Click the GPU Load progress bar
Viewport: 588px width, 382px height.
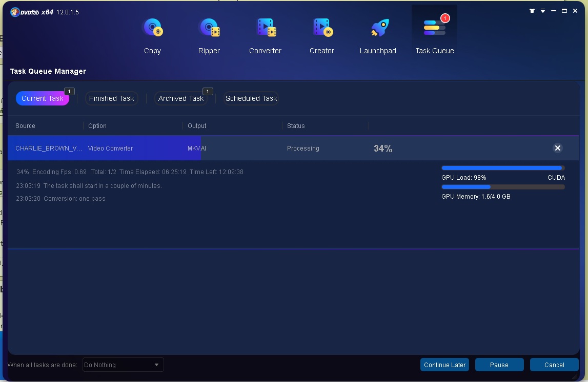(x=502, y=168)
